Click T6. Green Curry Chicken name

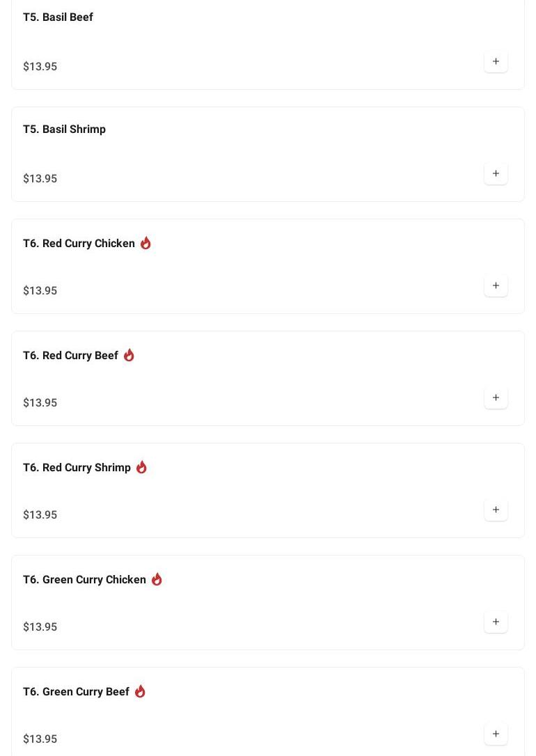click(x=84, y=579)
